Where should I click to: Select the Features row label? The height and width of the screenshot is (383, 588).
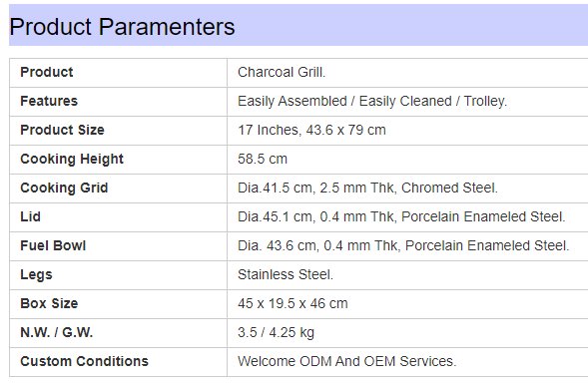point(49,101)
